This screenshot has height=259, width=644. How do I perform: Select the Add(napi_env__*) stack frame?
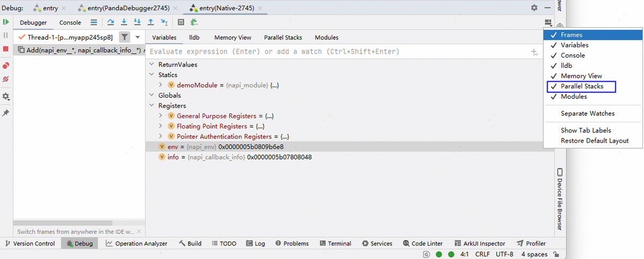[x=79, y=50]
